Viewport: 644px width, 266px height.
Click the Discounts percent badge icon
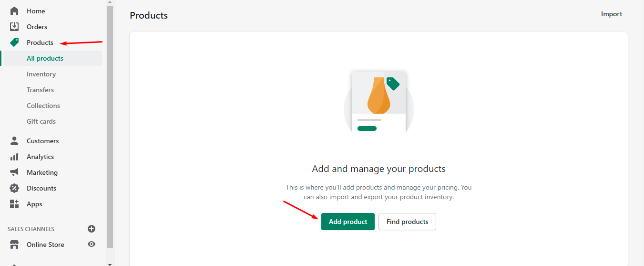point(14,188)
